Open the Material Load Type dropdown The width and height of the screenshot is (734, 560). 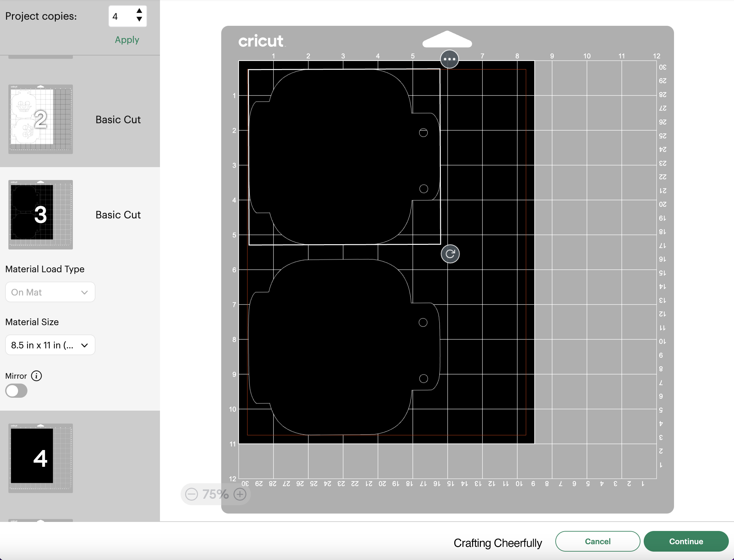coord(50,292)
